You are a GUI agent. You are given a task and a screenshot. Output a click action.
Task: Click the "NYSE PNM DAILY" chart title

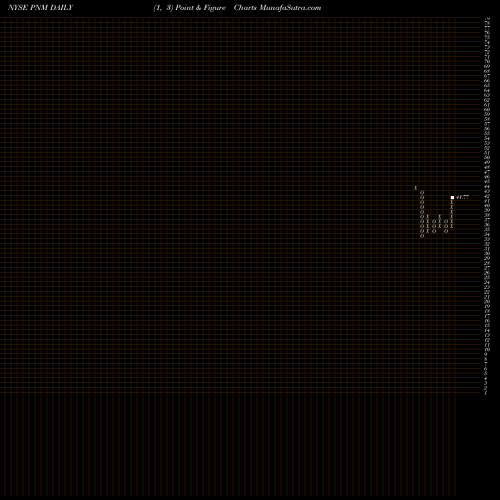tap(40, 8)
